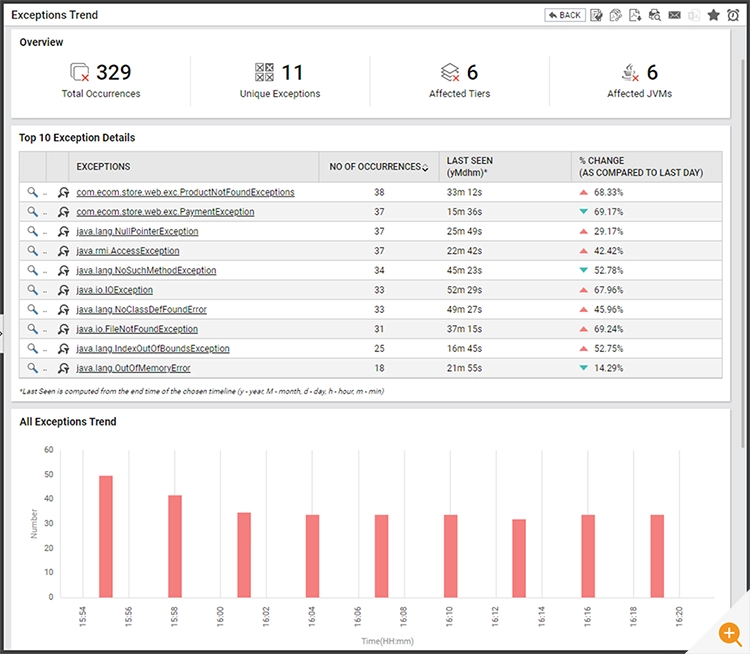Open java.rmi.AccessException link
750x654 pixels.
[x=128, y=251]
